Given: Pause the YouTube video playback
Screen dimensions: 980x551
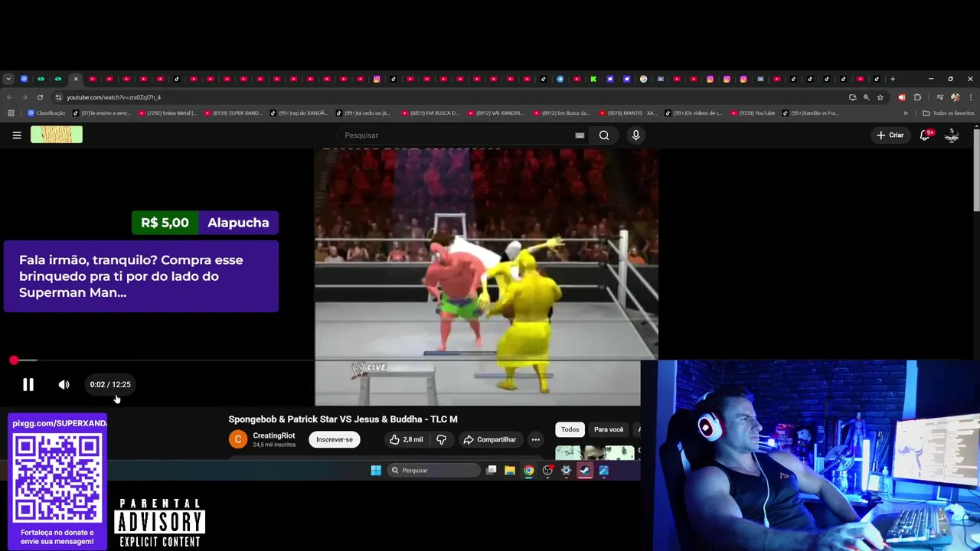Looking at the screenshot, I should (28, 385).
